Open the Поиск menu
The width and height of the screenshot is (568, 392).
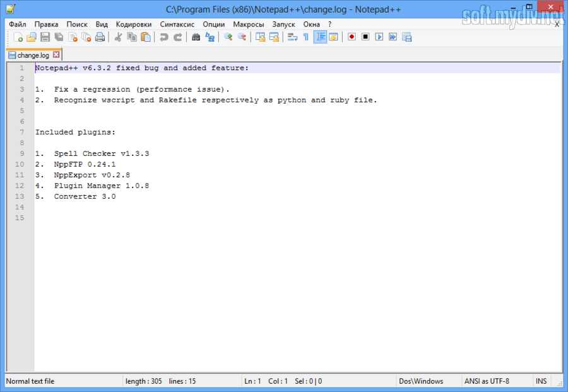77,24
